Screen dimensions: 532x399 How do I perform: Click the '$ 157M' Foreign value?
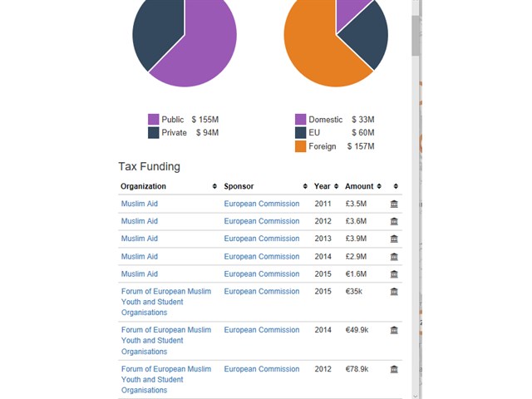click(361, 146)
